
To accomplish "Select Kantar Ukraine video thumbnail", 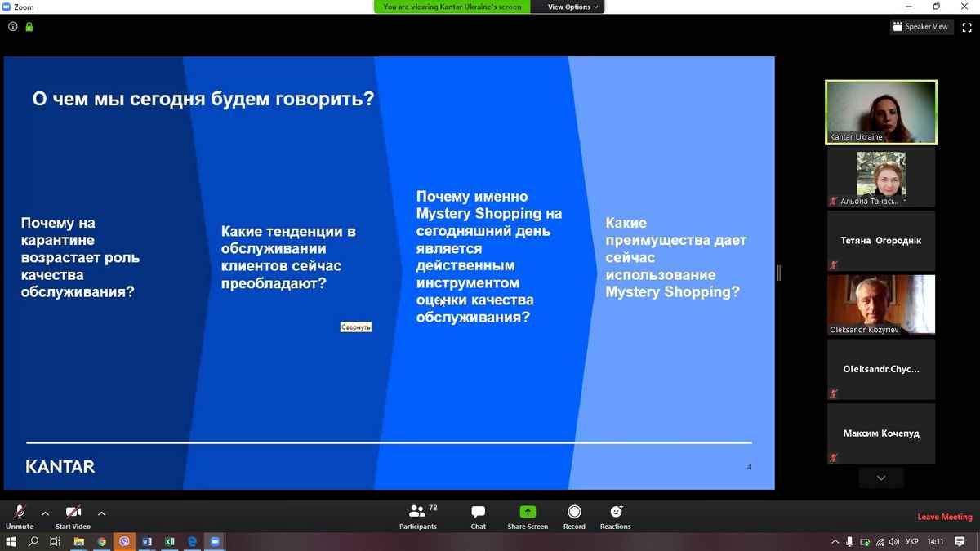I will coord(880,112).
